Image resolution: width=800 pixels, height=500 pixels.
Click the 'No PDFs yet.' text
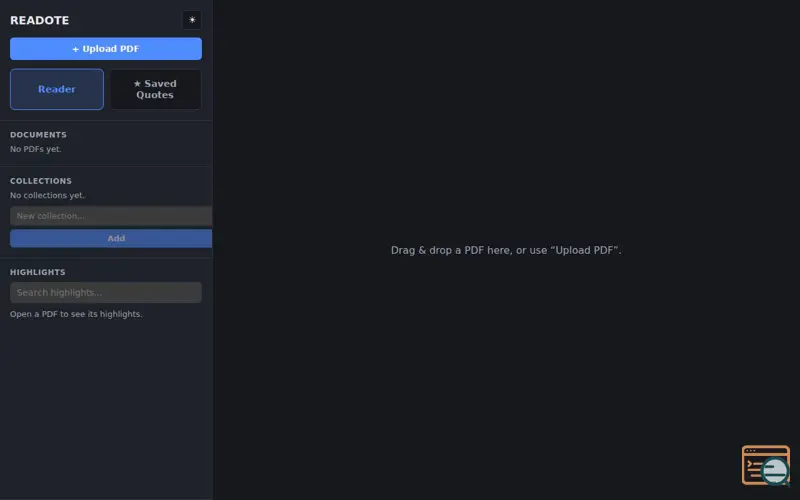[x=36, y=149]
